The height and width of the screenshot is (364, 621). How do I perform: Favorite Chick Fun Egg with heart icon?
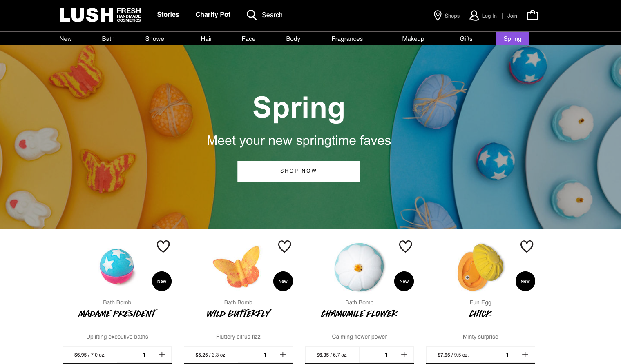click(527, 246)
